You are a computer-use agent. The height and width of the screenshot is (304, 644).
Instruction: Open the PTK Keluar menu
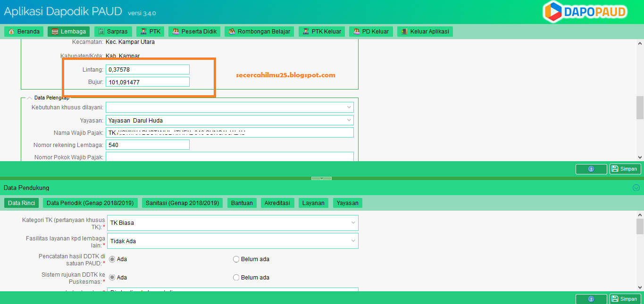click(x=322, y=32)
